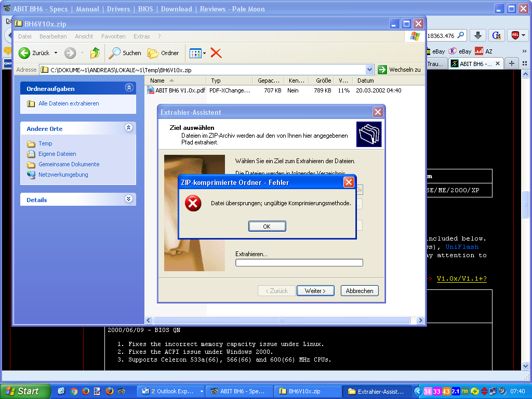Expand hidden system tray icons arrow

coord(418,392)
